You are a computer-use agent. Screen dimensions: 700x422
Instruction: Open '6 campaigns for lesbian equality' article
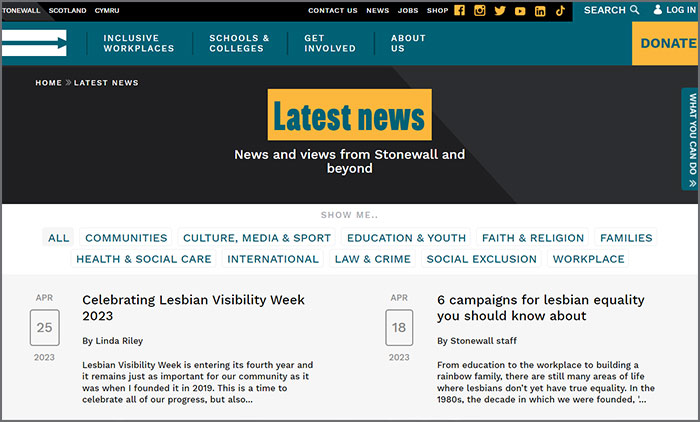point(541,308)
